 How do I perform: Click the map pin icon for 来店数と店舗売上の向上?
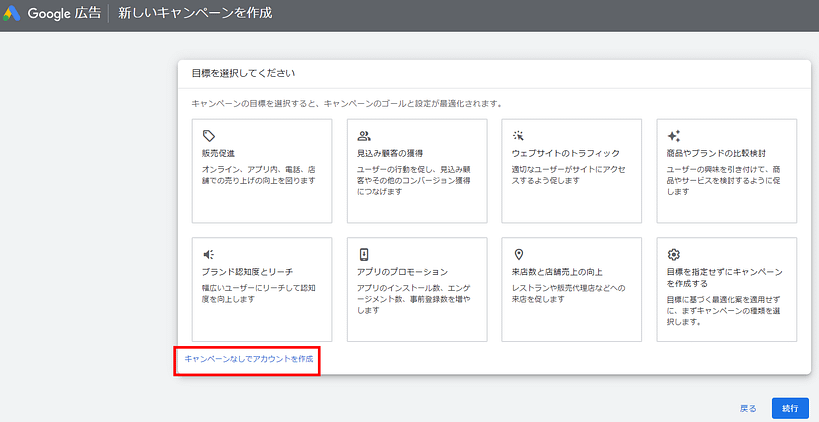(519, 254)
